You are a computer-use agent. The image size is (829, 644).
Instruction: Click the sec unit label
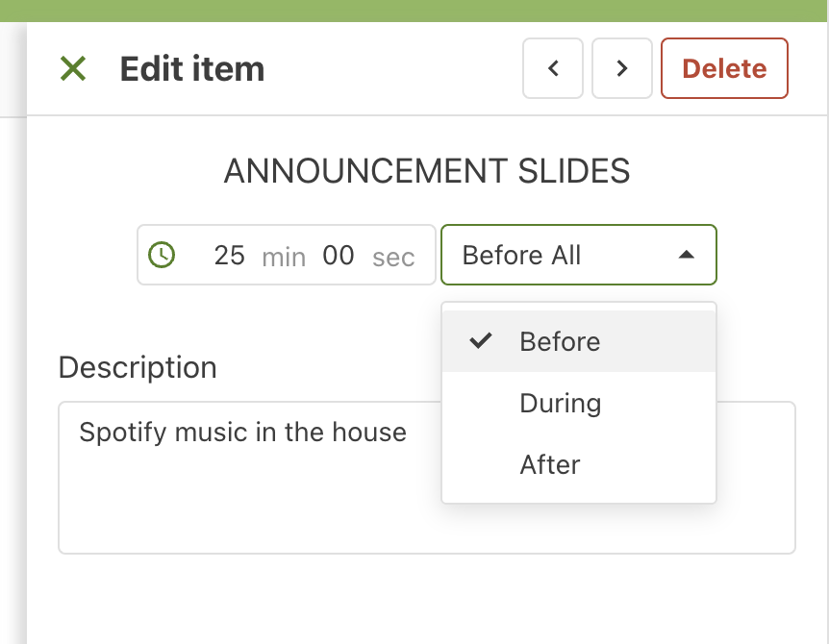coord(393,258)
